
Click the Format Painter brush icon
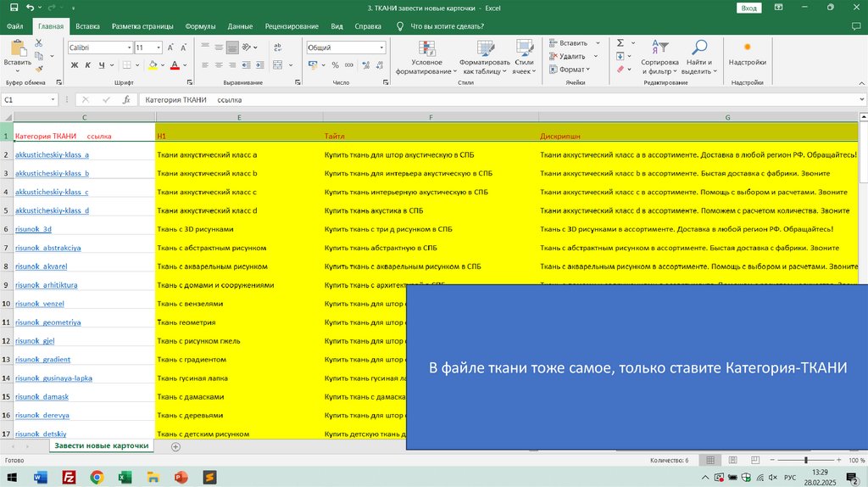click(x=39, y=70)
